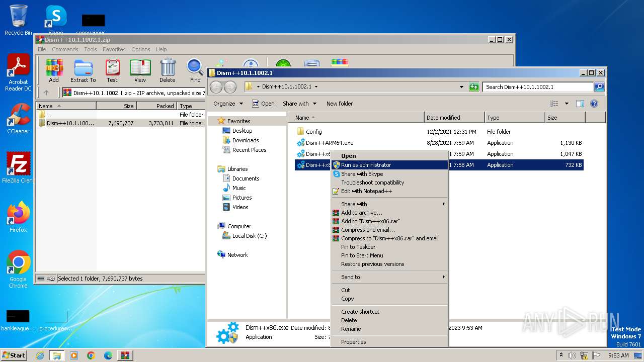Select Local Disk (C:) in navigation pane
The width and height of the screenshot is (644, 362).
click(x=250, y=236)
